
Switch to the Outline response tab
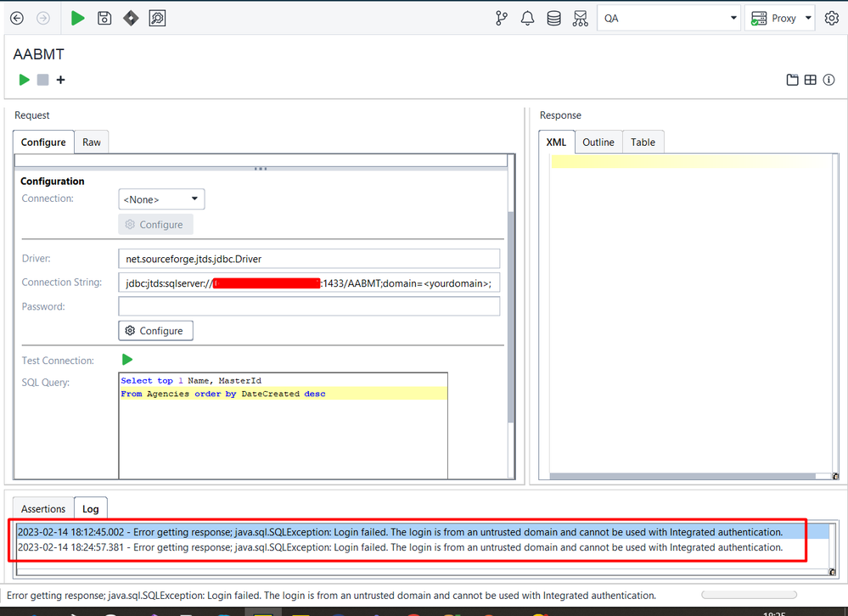(598, 142)
